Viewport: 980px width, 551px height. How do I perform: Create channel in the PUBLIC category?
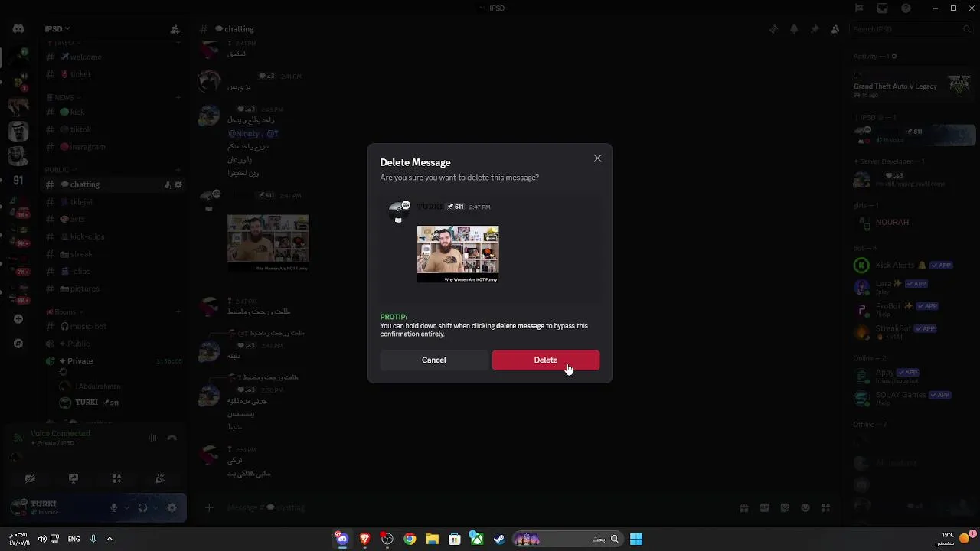click(178, 170)
